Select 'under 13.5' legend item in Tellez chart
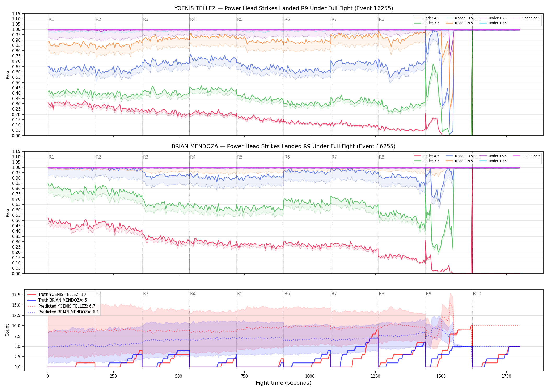The height and width of the screenshot is (392, 549). [x=459, y=23]
